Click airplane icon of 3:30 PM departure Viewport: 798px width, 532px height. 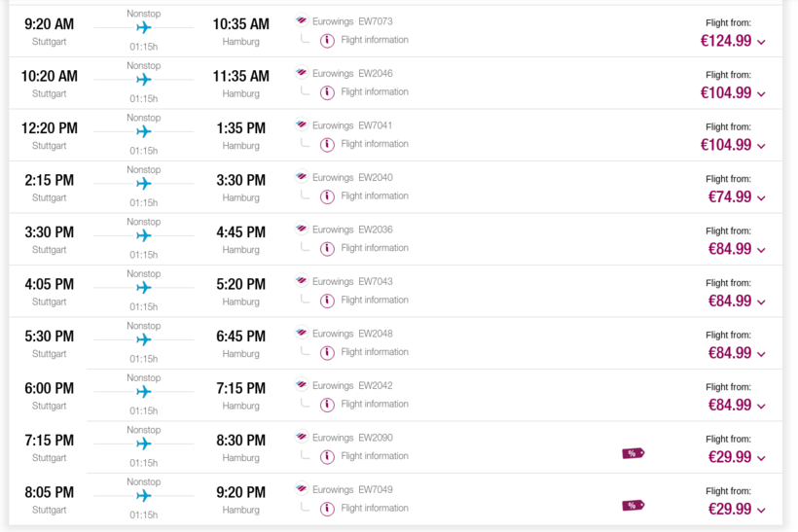(144, 235)
